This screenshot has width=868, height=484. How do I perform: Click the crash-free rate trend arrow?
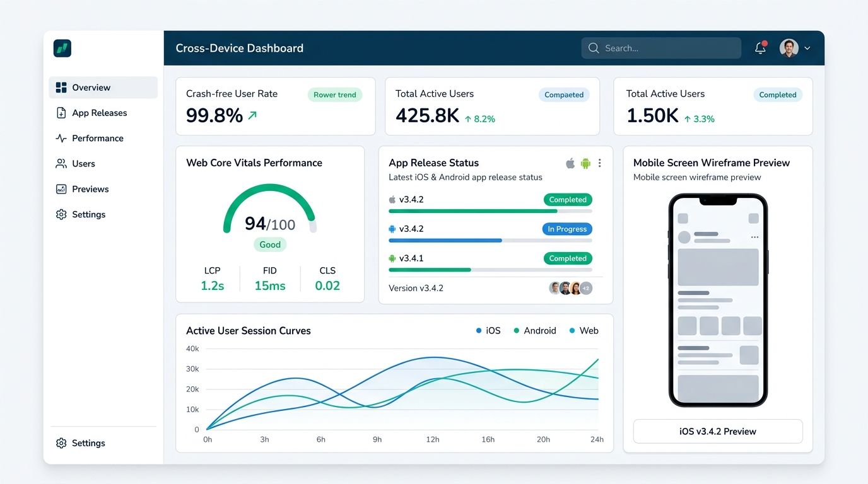(x=253, y=115)
